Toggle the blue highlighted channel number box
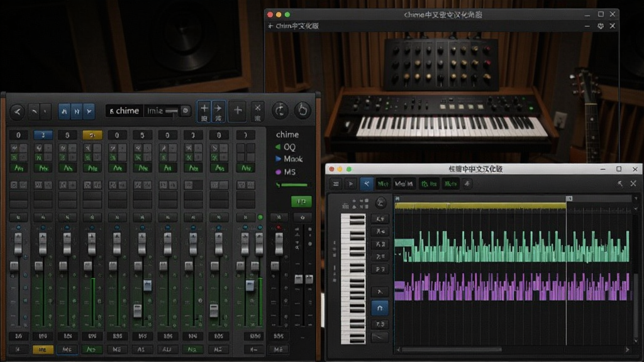Viewport: 644px width, 362px height. 43,134
